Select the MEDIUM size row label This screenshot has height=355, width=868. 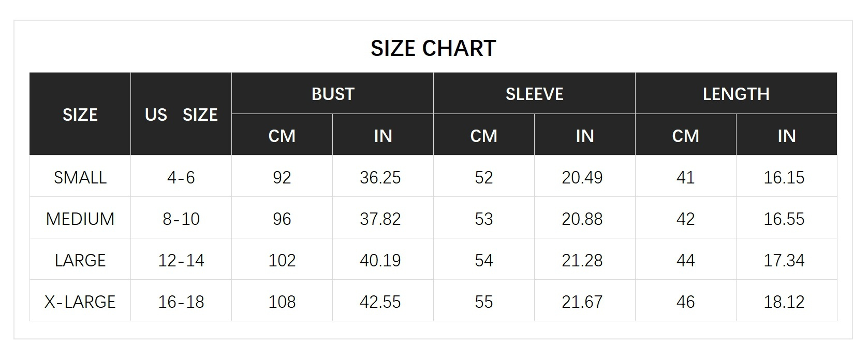pyautogui.click(x=80, y=219)
